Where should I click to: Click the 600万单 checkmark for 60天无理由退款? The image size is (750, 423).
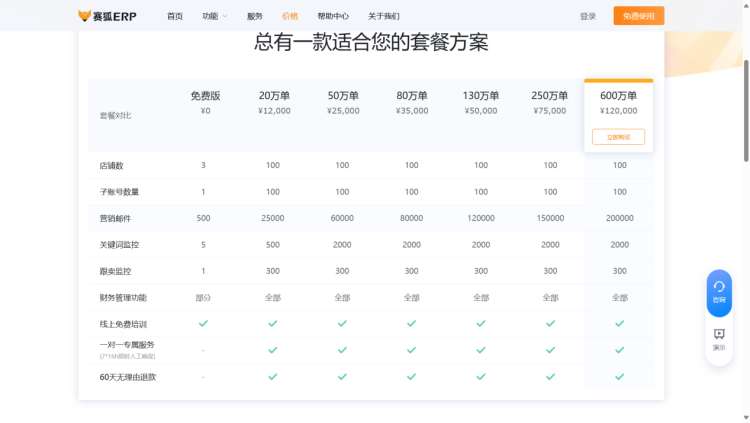619,377
